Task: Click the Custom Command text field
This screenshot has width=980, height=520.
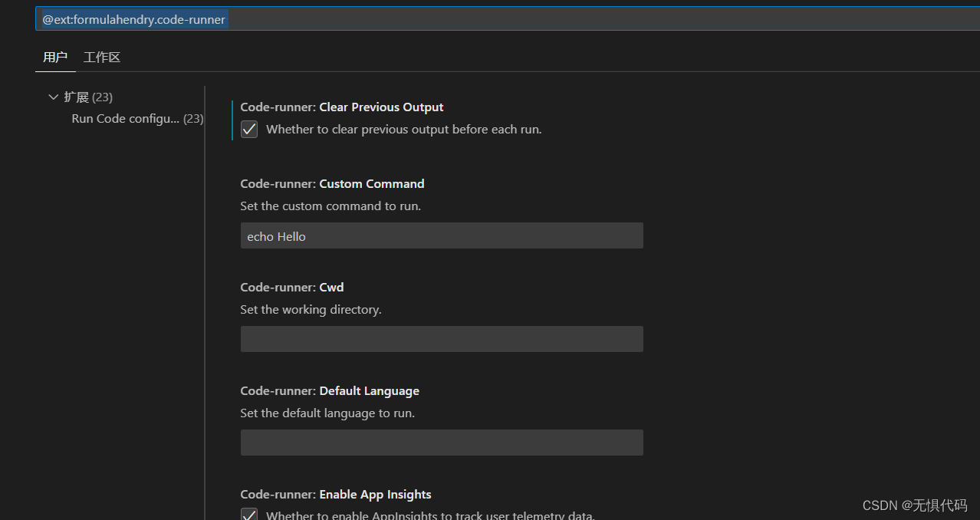Action: [x=442, y=236]
